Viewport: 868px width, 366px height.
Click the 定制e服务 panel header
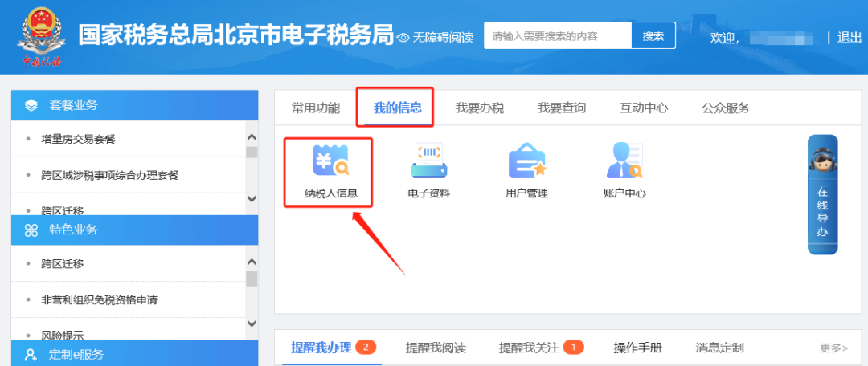(134, 354)
